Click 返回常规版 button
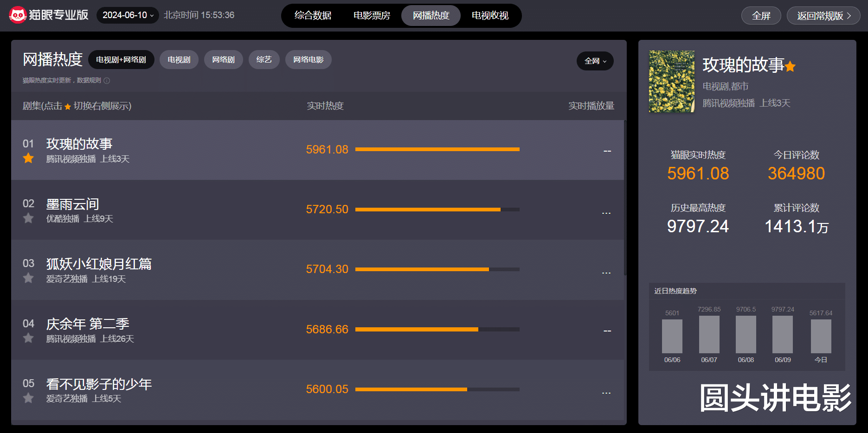Screen dimensions: 868x433 click(x=823, y=16)
